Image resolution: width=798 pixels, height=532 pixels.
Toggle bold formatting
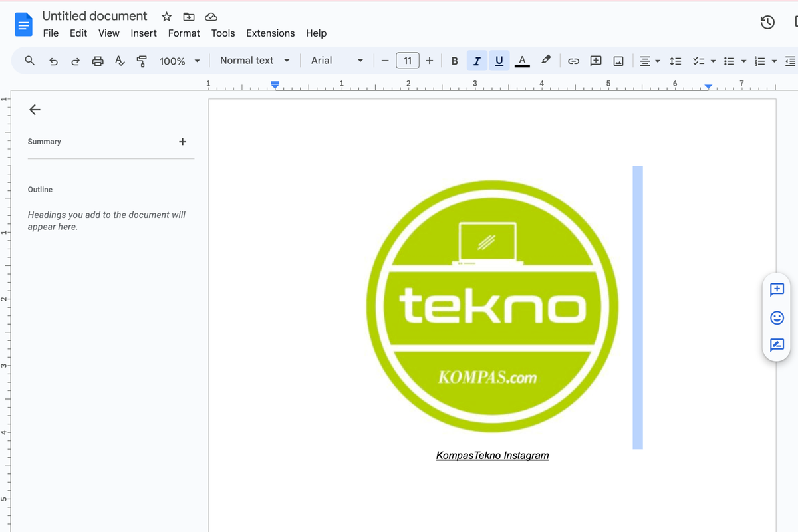tap(454, 61)
